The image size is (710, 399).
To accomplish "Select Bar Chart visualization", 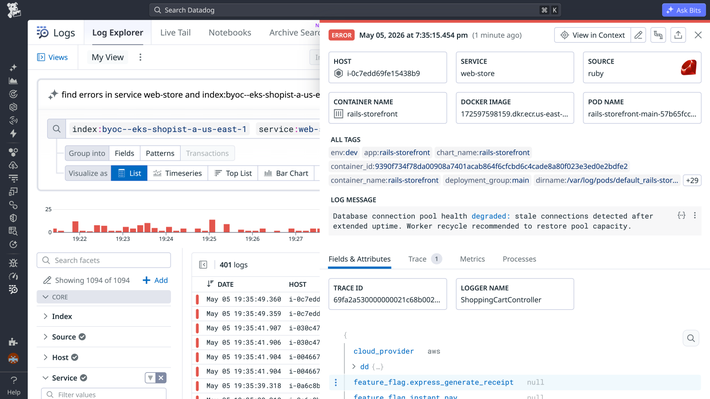I will point(286,173).
